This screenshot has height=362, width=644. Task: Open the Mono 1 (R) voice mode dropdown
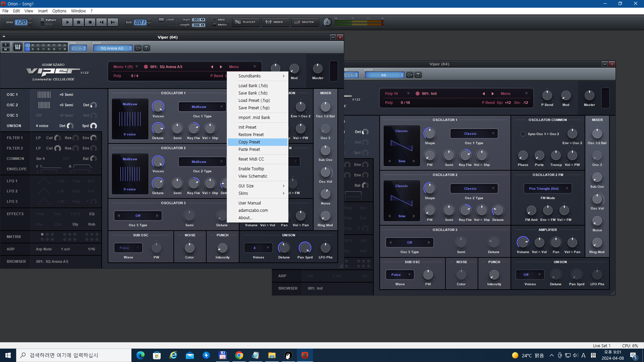click(126, 67)
